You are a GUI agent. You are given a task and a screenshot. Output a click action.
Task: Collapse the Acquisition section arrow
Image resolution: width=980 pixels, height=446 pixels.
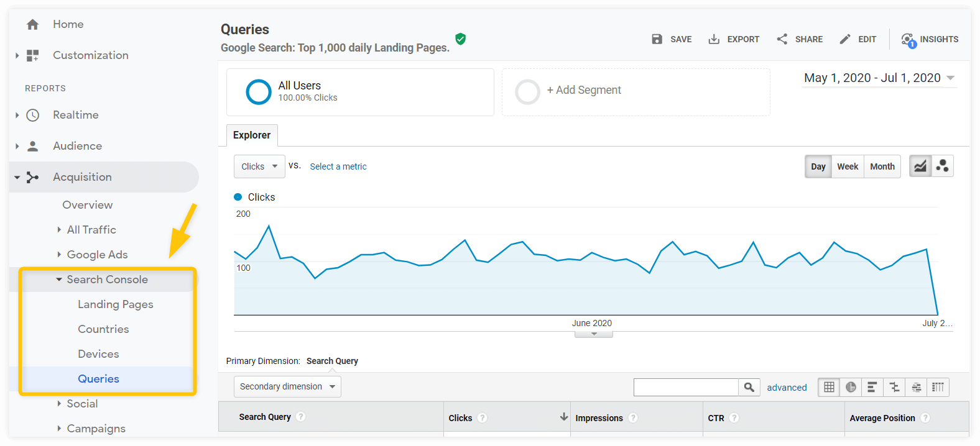[x=17, y=177]
